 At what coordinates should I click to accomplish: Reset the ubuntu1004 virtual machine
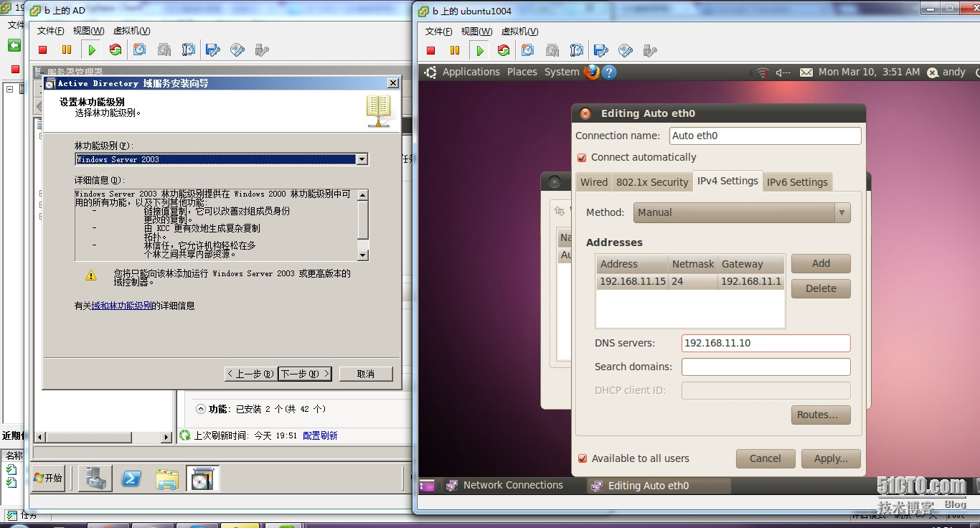(504, 50)
